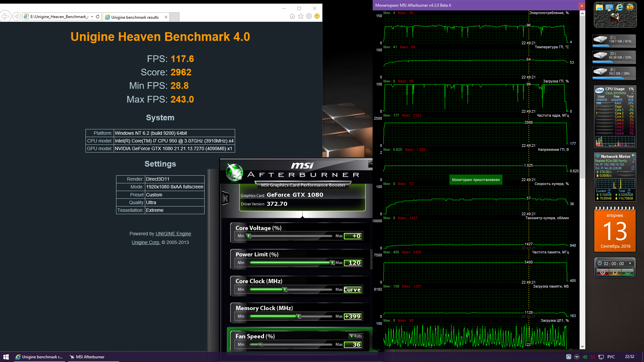Image resolution: width=644 pixels, height=362 pixels.
Task: Start the shutdown timer countdown
Action: [630, 263]
